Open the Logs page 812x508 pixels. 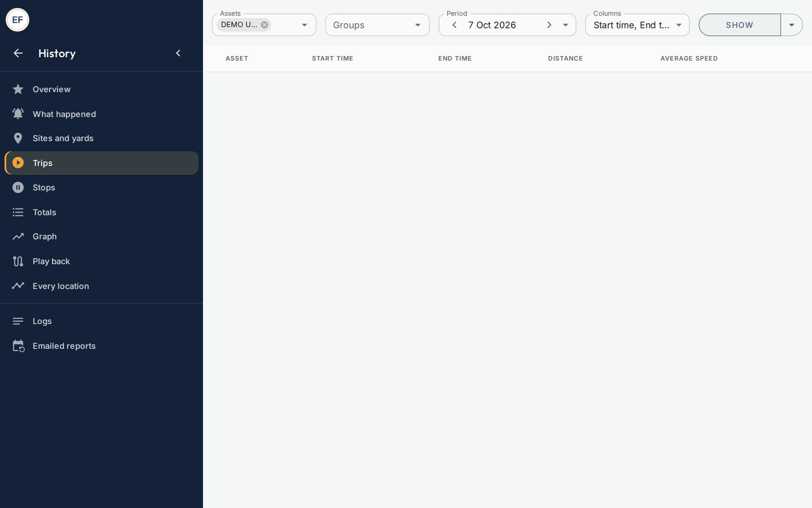point(101,321)
